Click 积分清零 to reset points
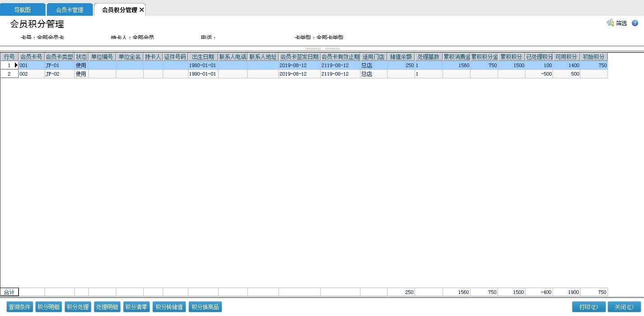644x316 pixels. point(137,307)
